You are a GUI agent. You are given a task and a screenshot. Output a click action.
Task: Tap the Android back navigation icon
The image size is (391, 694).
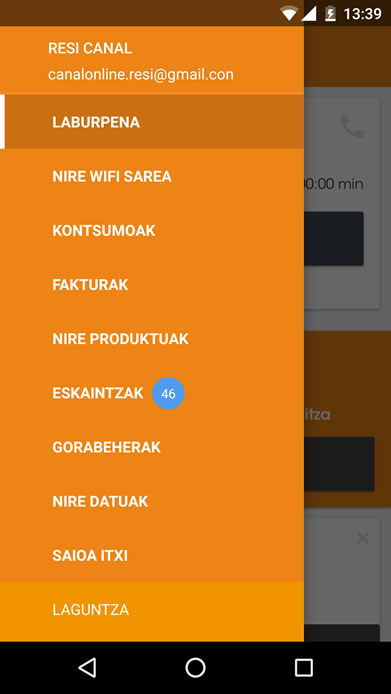[x=87, y=667]
